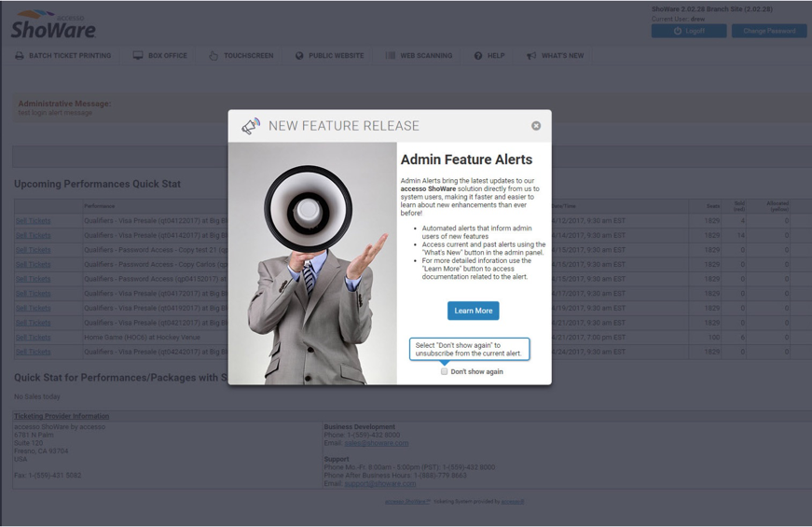
Task: Click Sell Tickets for Home Game performance
Action: [33, 338]
